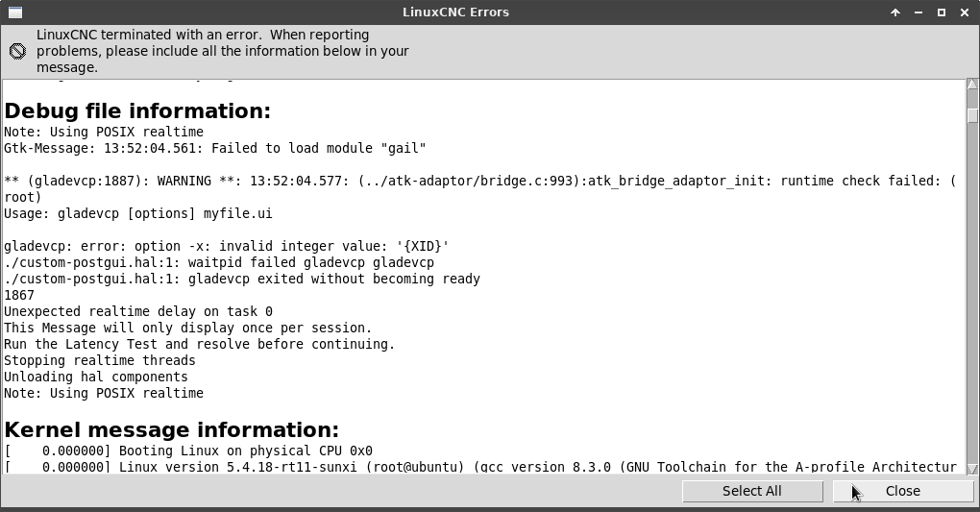Click 'Usage: gladevcp [options] myfile.ui' line
The height and width of the screenshot is (512, 980).
pos(138,214)
